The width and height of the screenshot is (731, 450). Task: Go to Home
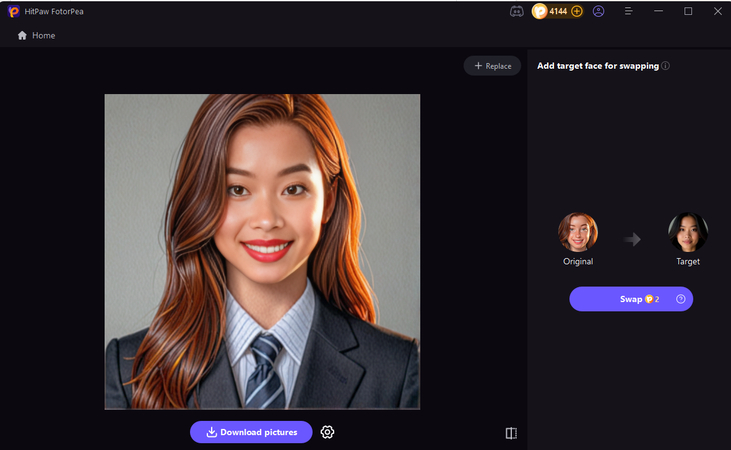[36, 35]
